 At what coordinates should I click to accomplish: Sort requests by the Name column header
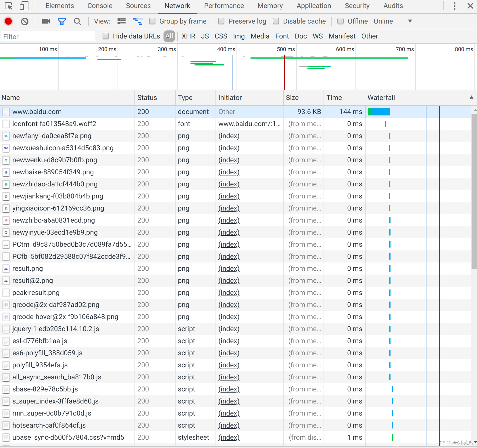pyautogui.click(x=67, y=98)
